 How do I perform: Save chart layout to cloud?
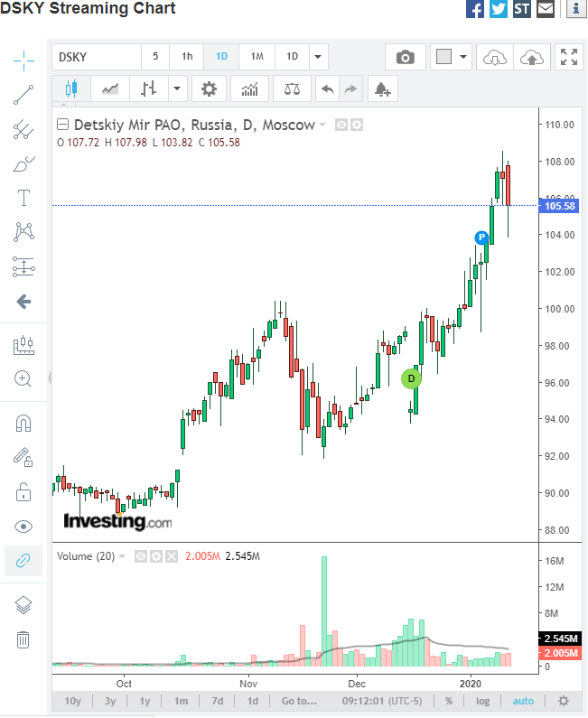point(532,57)
